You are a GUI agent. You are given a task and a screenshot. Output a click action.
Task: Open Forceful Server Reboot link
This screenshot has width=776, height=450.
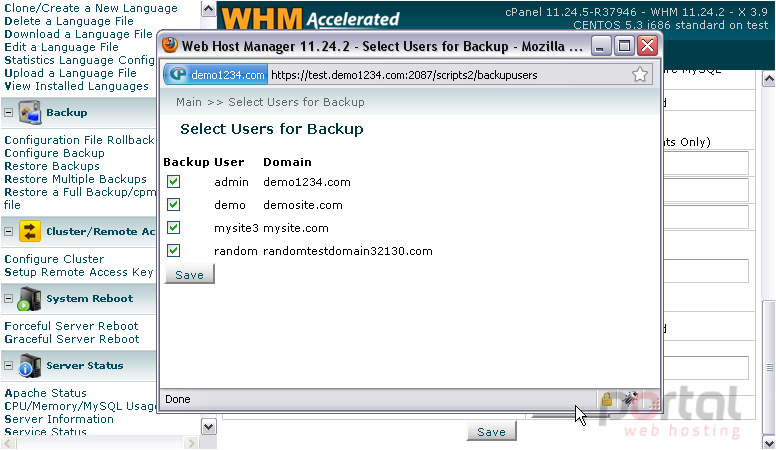coord(72,326)
